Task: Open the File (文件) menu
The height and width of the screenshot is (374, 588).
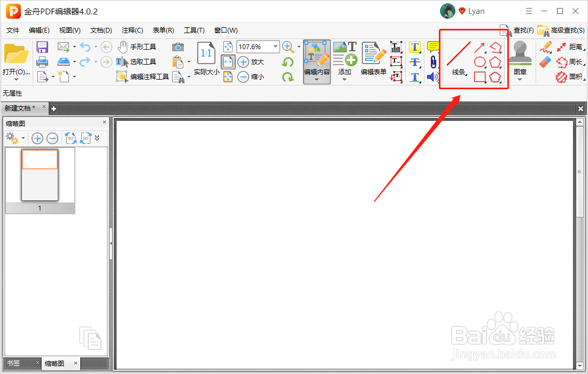Action: pyautogui.click(x=13, y=30)
